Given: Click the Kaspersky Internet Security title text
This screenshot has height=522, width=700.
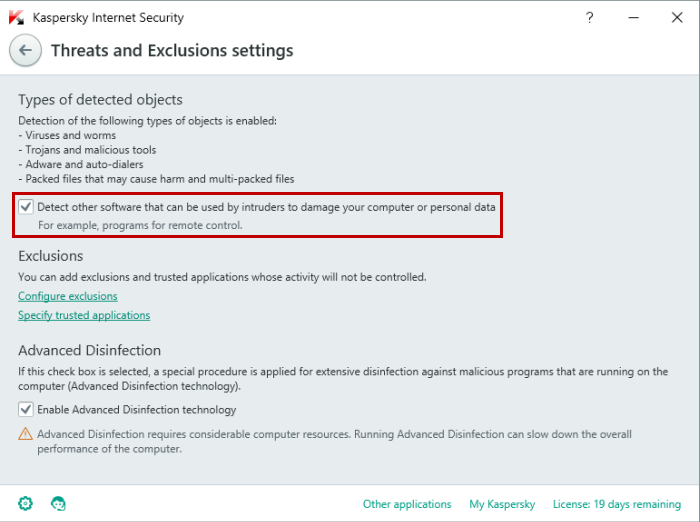Looking at the screenshot, I should coord(108,18).
